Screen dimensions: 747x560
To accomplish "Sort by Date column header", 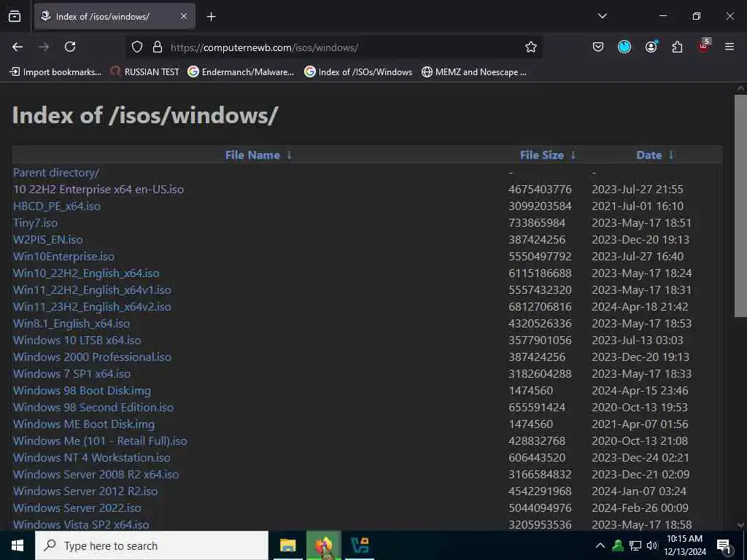I will point(649,155).
